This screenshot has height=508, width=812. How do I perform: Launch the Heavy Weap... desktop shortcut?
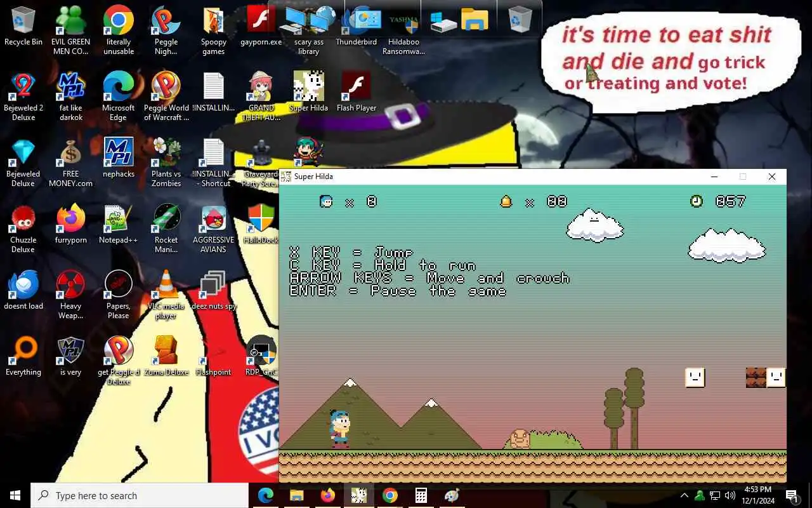click(x=71, y=295)
